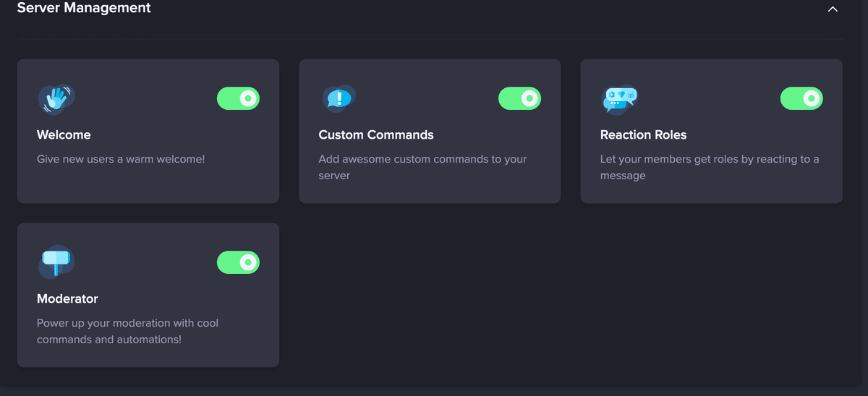Click 'Give new users a warm welcome!' text
The width and height of the screenshot is (868, 396).
click(x=121, y=159)
